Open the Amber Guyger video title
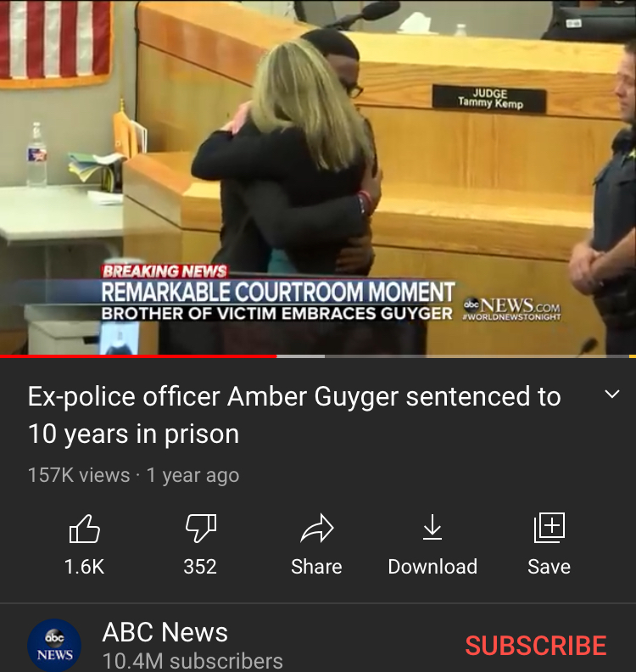Viewport: 636px width, 672px height. [294, 415]
